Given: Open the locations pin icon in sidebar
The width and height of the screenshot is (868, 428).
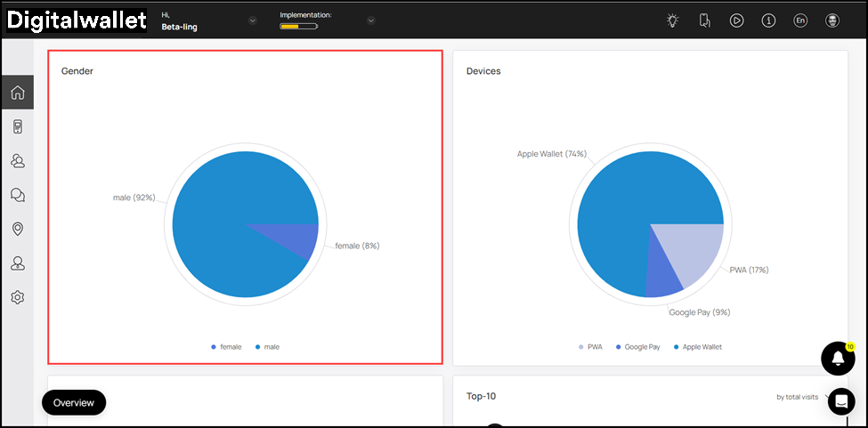Looking at the screenshot, I should (17, 229).
